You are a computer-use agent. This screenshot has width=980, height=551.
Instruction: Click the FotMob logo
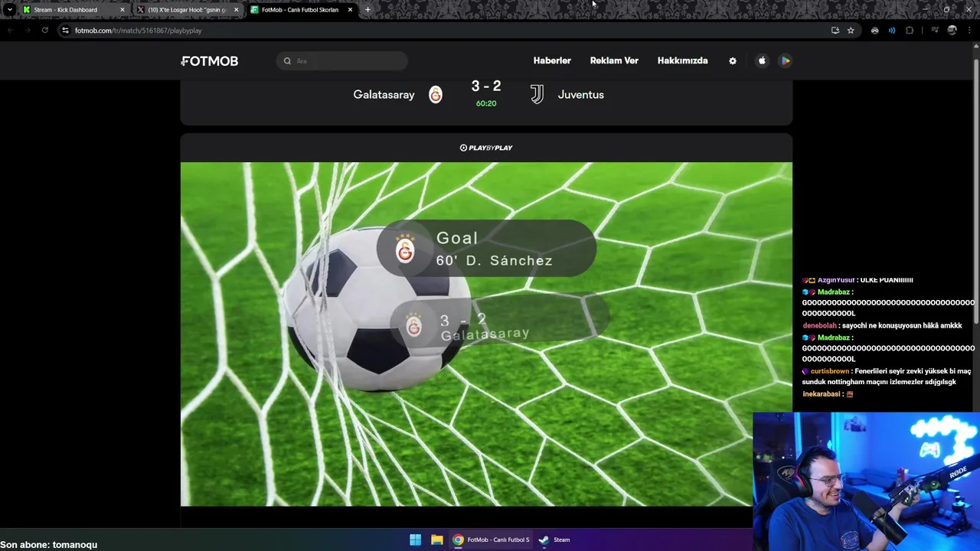[210, 60]
